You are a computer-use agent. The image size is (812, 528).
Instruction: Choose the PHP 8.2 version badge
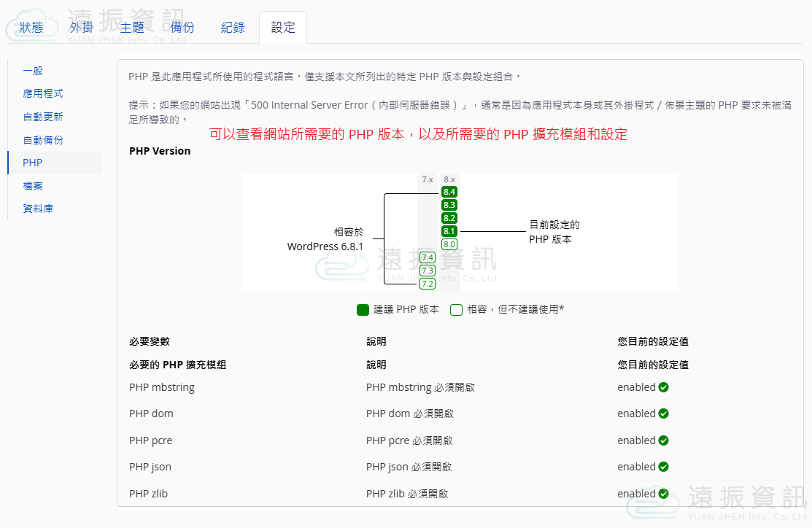[x=449, y=218]
